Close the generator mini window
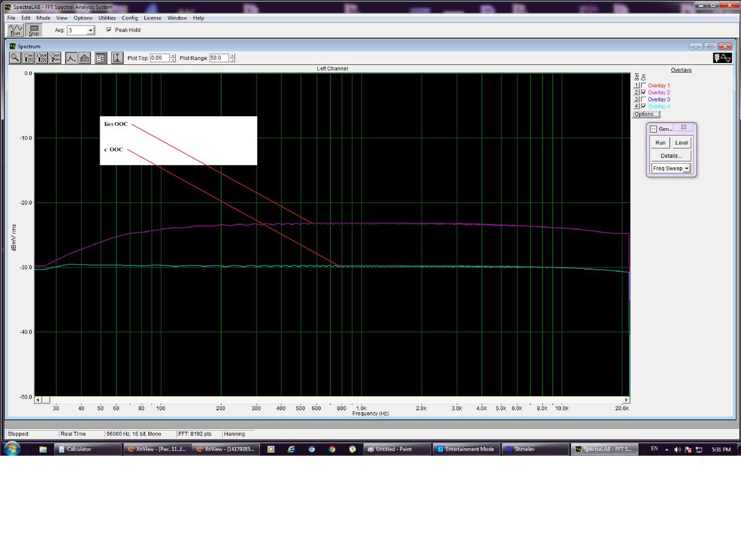The image size is (741, 560). pyautogui.click(x=684, y=127)
